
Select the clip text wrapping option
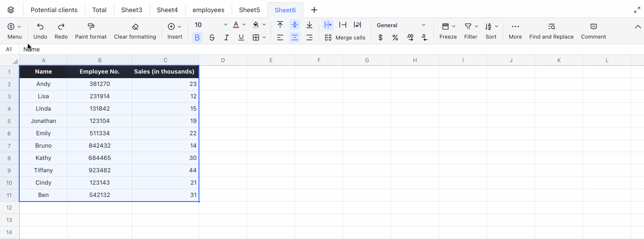343,25
